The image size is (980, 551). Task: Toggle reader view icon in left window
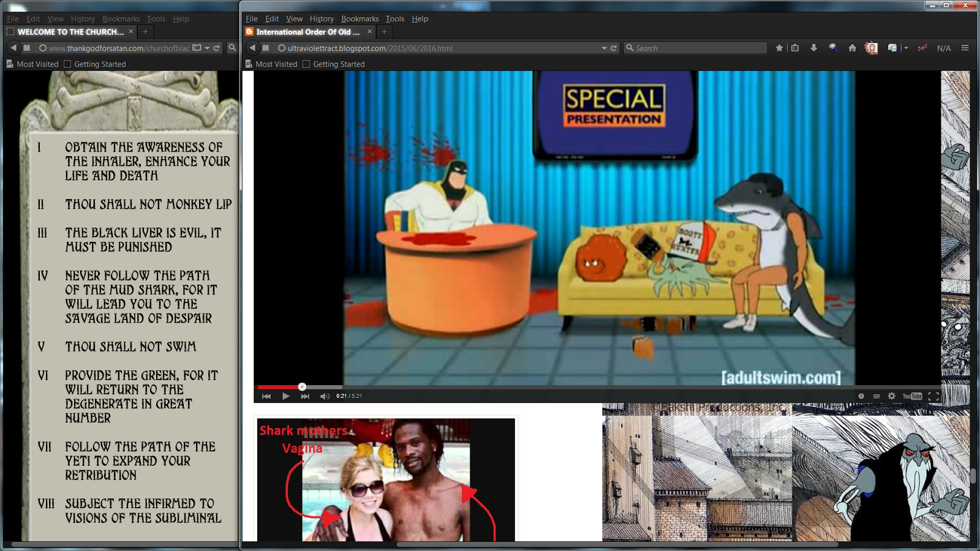pos(197,48)
